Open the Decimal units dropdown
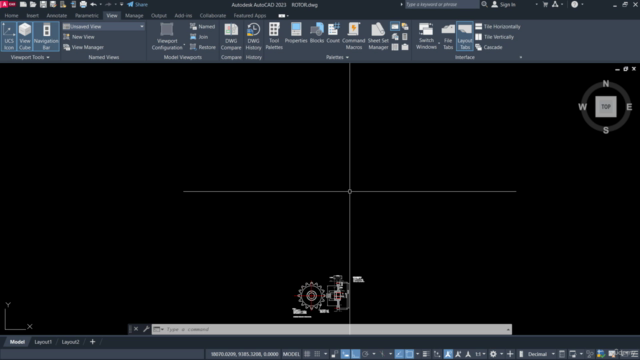This screenshot has height=360, width=640. [x=541, y=354]
